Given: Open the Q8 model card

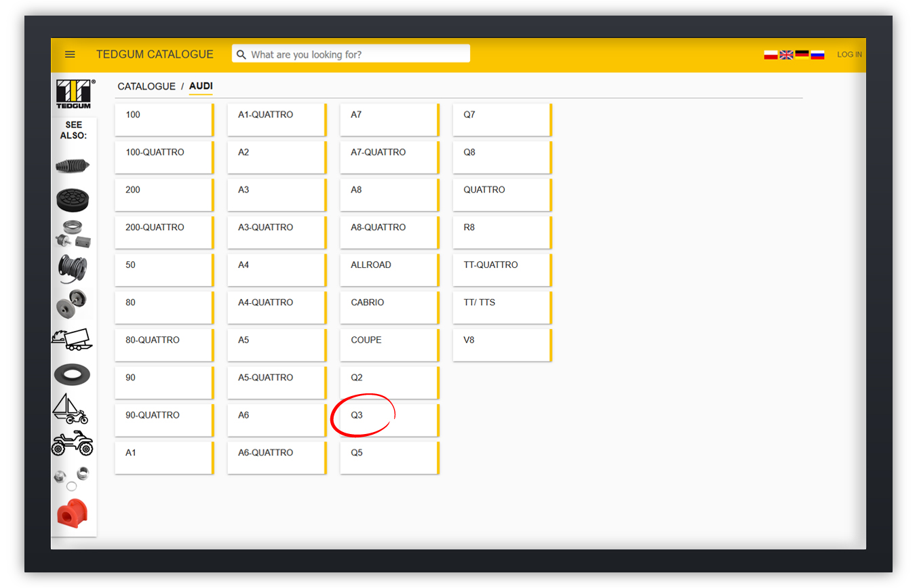Looking at the screenshot, I should 502,157.
